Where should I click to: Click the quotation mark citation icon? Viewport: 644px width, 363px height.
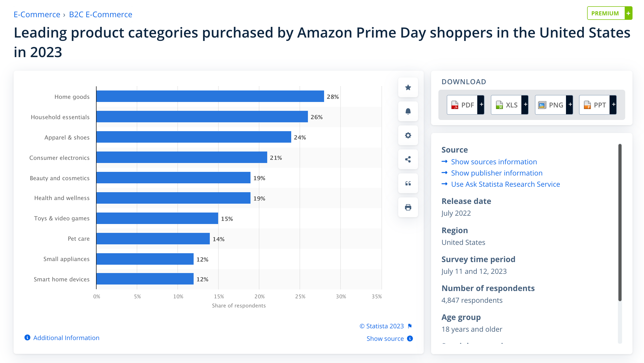(x=408, y=183)
